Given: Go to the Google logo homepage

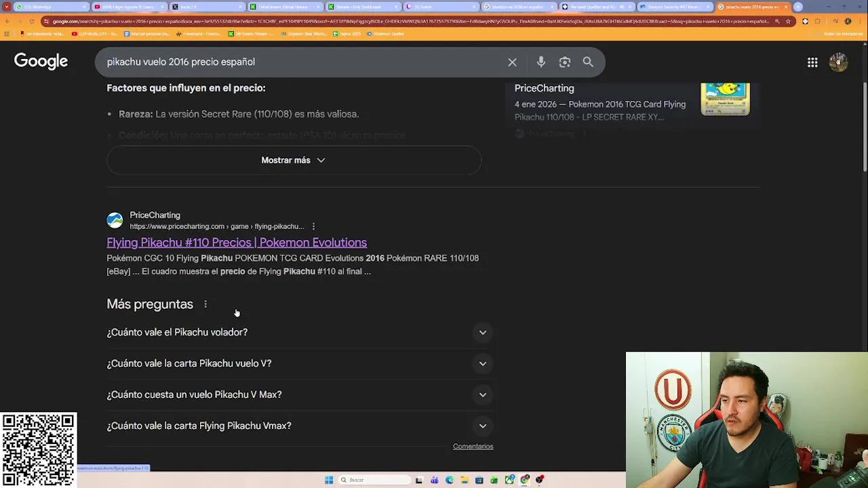Looking at the screenshot, I should (41, 62).
